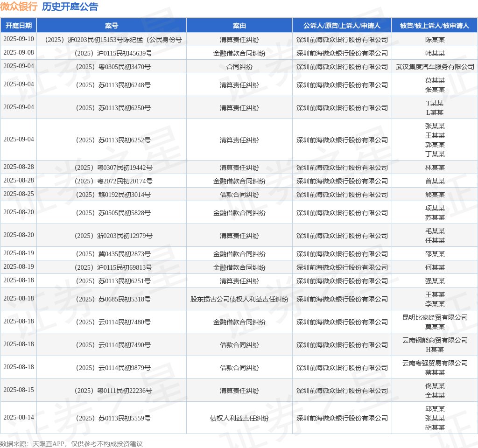This screenshot has width=478, height=448.
Task: Click the 微众银行 title text
Action: [19, 7]
